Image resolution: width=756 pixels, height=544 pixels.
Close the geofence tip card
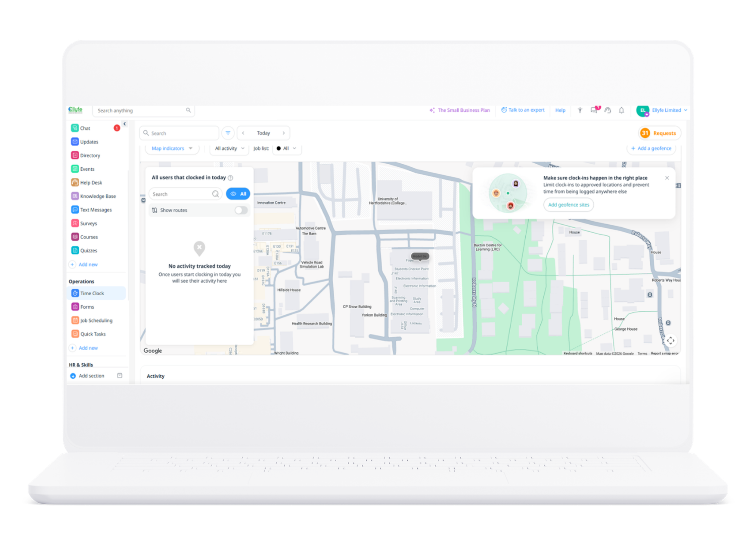667,178
